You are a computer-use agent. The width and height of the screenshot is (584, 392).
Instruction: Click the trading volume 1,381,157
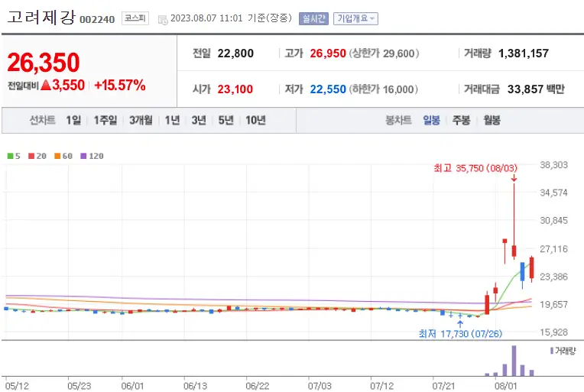pos(524,53)
